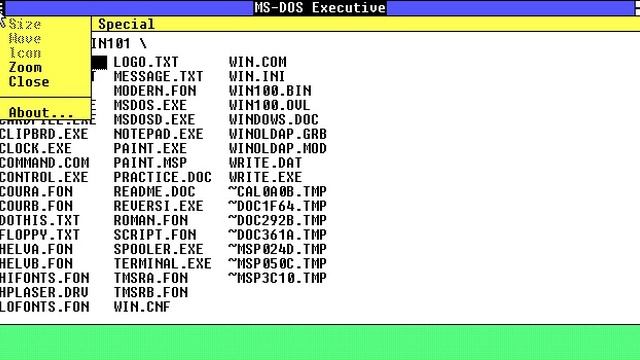The height and width of the screenshot is (360, 640).
Task: Select the FLOPPY.TXT file
Action: click(x=40, y=235)
